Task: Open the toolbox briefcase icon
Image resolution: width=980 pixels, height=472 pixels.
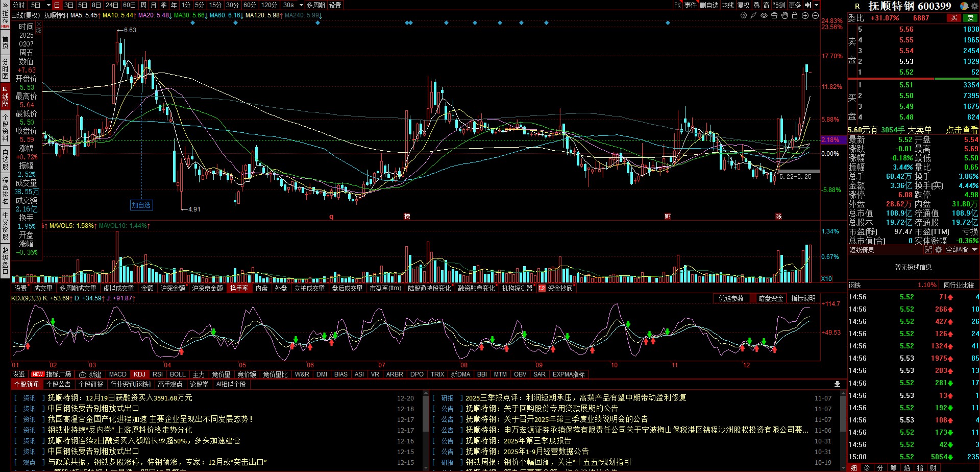Action: coord(774,16)
